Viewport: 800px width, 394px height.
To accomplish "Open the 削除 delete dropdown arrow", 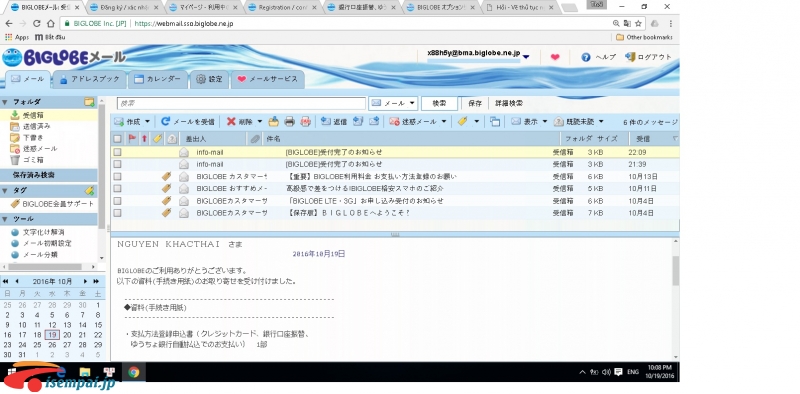I will click(259, 122).
